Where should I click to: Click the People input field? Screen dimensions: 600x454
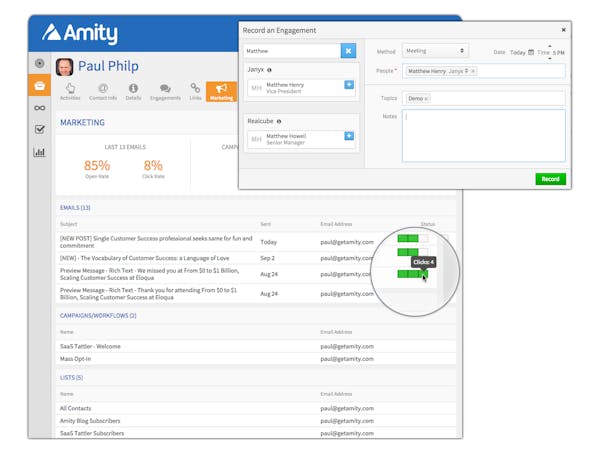pos(484,71)
